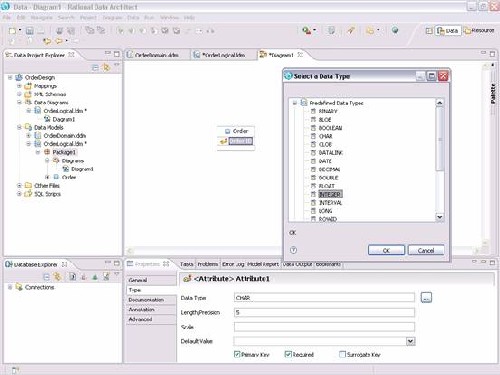Image resolution: width=500 pixels, height=375 pixels.
Task: Toggle the Primary Key checkbox
Action: (x=237, y=354)
